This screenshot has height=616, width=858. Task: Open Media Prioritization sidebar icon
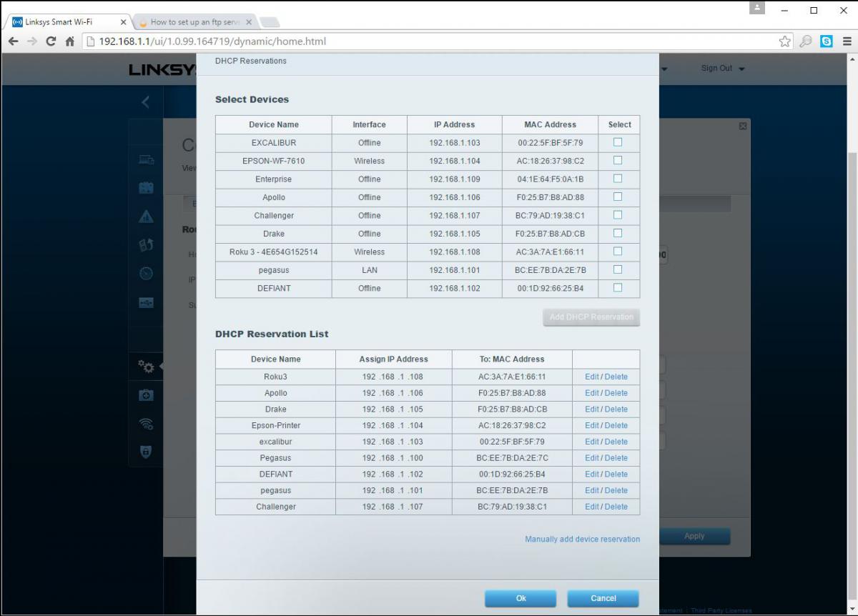click(x=146, y=245)
